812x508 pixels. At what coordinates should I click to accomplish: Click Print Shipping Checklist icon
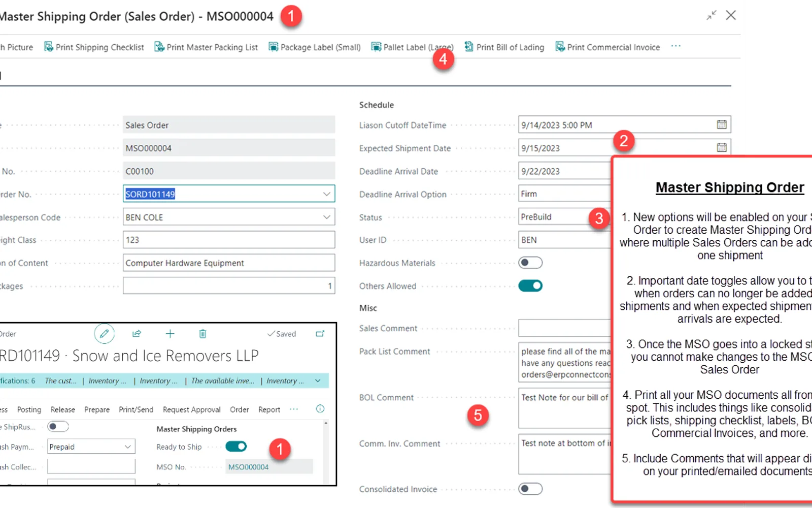pyautogui.click(x=48, y=47)
